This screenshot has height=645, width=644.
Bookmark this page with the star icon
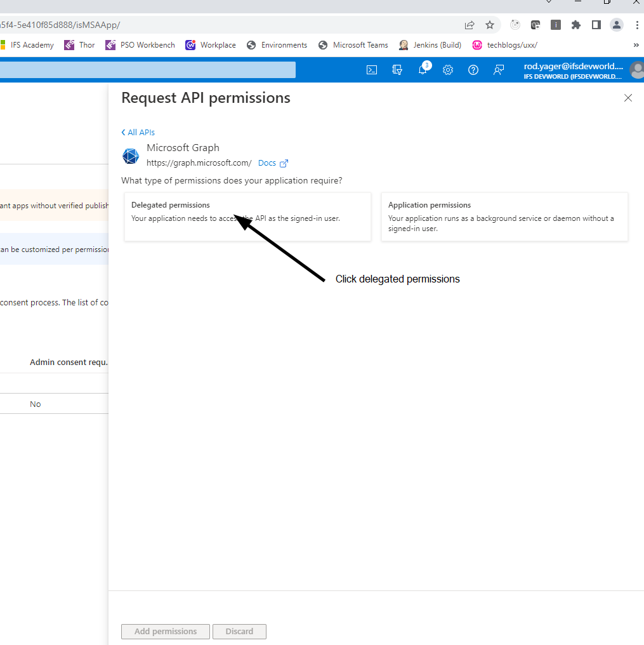pyautogui.click(x=490, y=24)
